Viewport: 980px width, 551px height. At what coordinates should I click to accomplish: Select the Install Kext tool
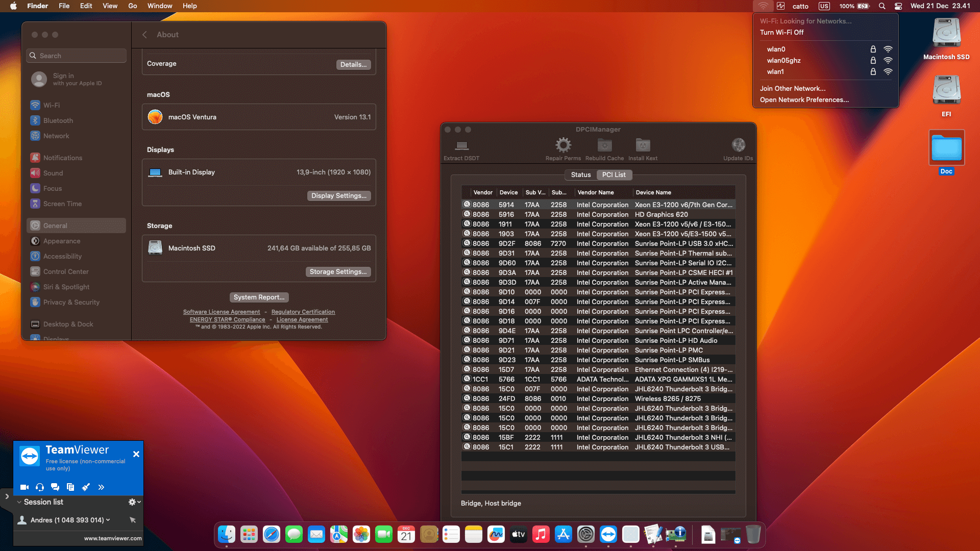click(x=643, y=149)
